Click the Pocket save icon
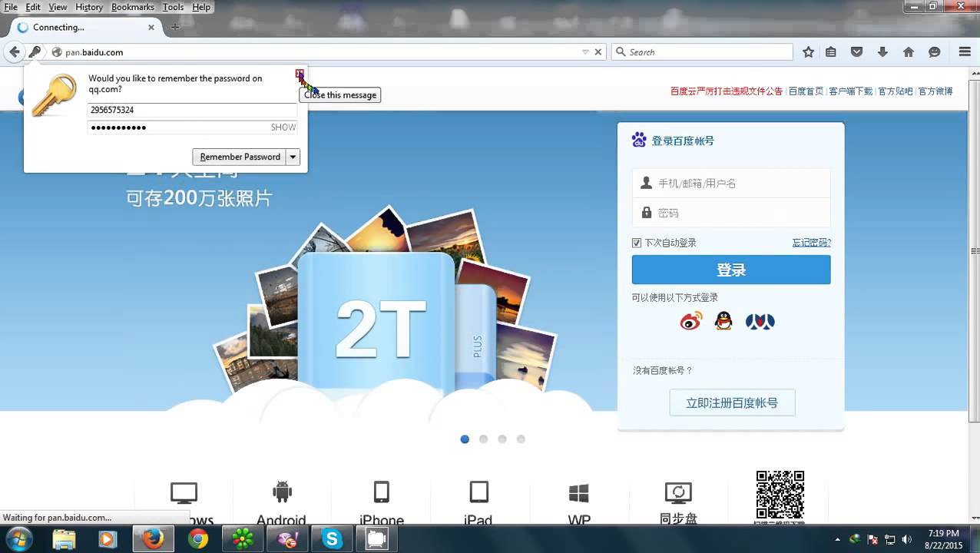 tap(857, 52)
